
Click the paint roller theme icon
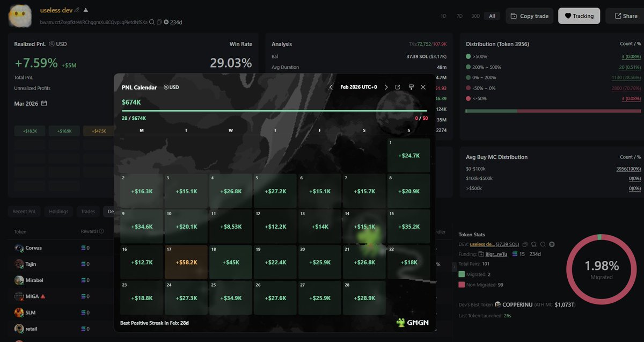(x=411, y=87)
